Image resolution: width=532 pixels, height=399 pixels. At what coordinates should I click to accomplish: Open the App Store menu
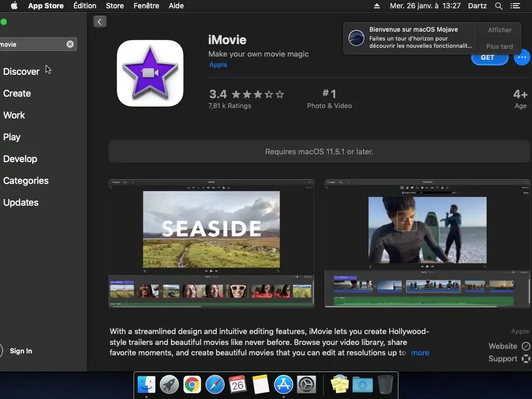click(46, 6)
